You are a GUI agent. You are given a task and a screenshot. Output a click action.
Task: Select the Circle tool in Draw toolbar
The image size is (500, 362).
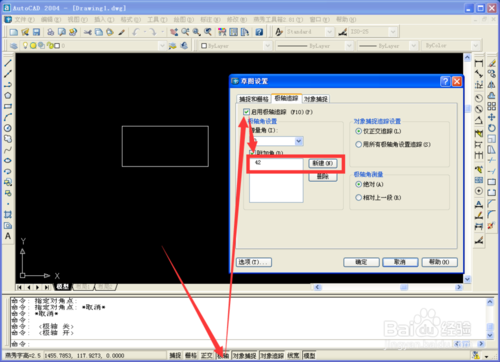pos(8,128)
